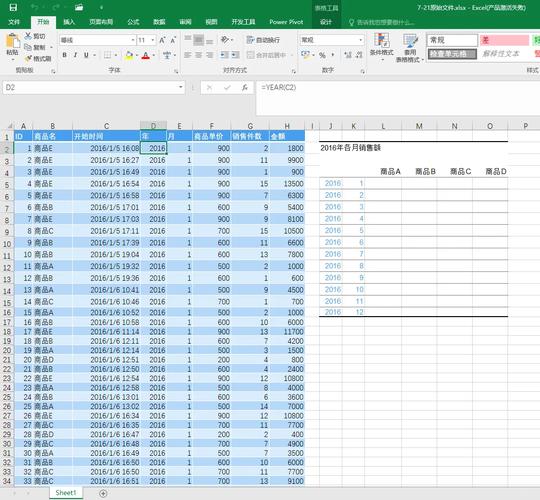Click the Save icon in quick access toolbar
540x500 pixels.
click(13, 7)
